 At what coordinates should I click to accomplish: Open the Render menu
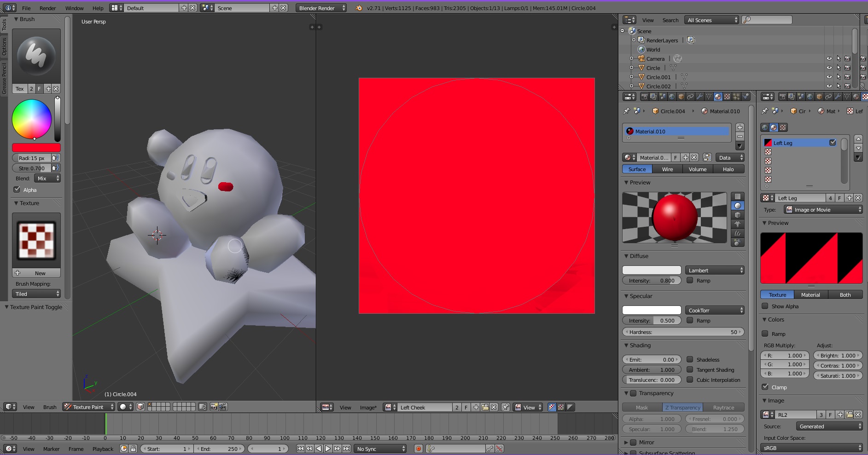47,8
